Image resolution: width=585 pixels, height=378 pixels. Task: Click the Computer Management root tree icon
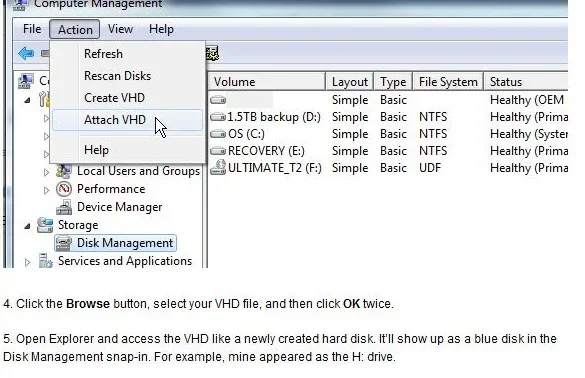pyautogui.click(x=26, y=81)
